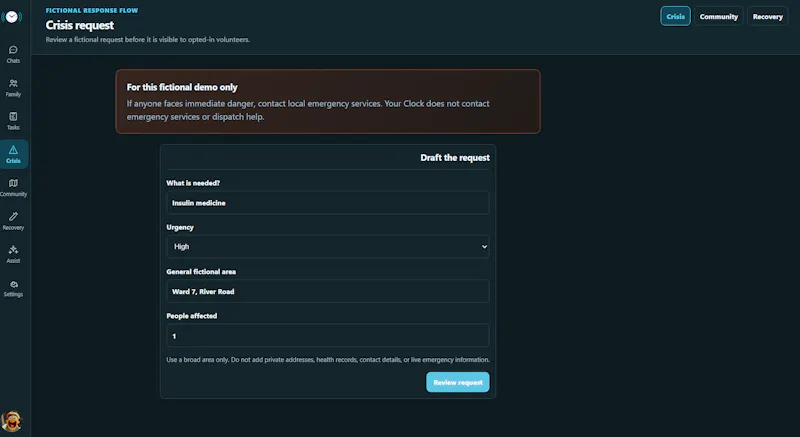Select the Crisis warning icon in sidebar
This screenshot has width=800, height=437.
pos(13,154)
